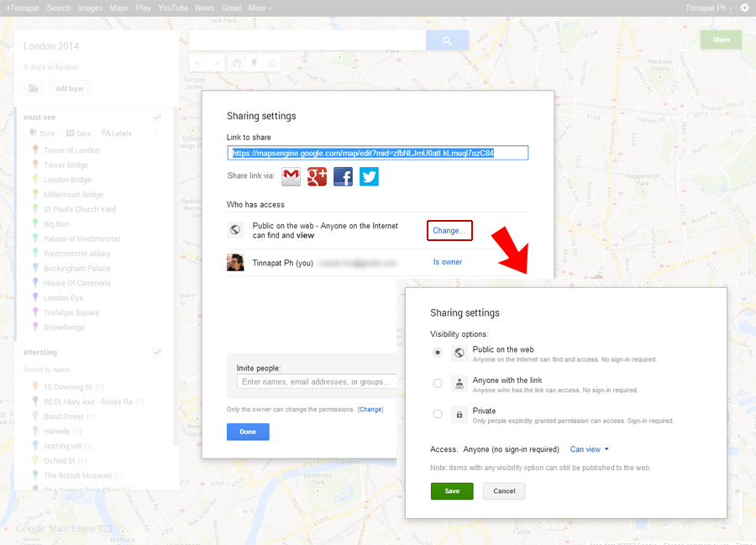Viewport: 756px width, 545px height.
Task: Click the Stonehenge pin icon
Action: (x=35, y=327)
